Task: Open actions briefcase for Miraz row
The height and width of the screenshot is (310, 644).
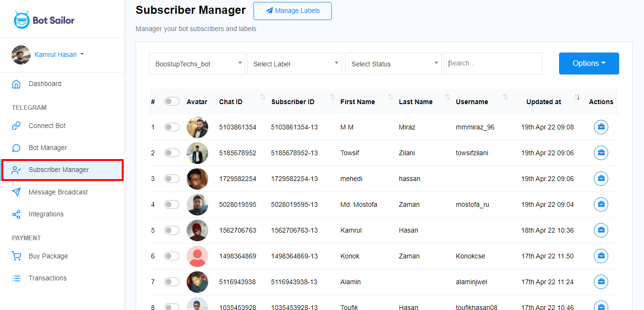Action: (601, 127)
